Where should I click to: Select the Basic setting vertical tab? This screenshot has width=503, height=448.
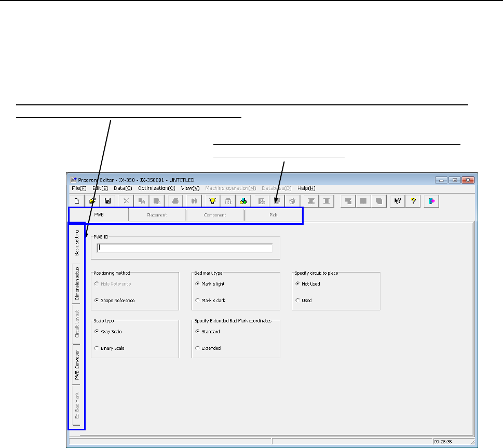77,243
